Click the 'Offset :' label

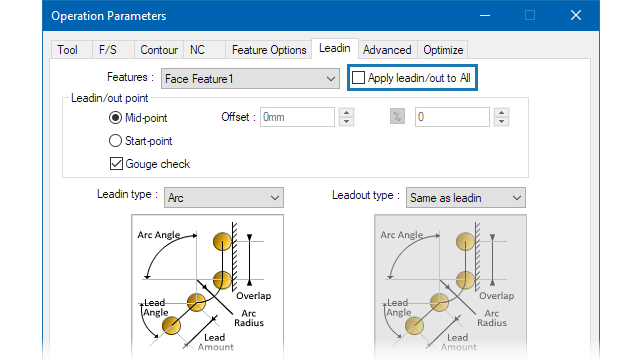(238, 117)
